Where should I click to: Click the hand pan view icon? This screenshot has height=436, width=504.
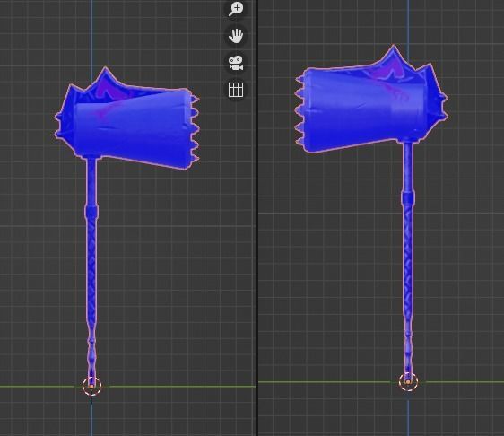[x=236, y=36]
